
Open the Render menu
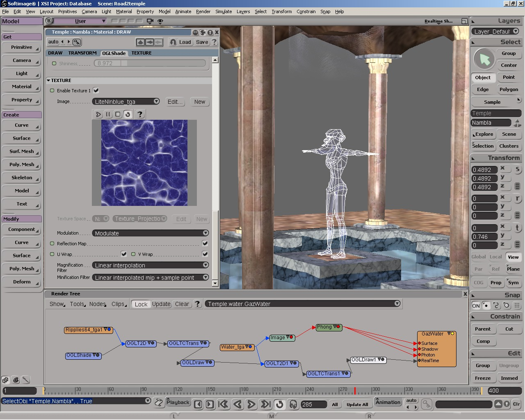(x=203, y=11)
